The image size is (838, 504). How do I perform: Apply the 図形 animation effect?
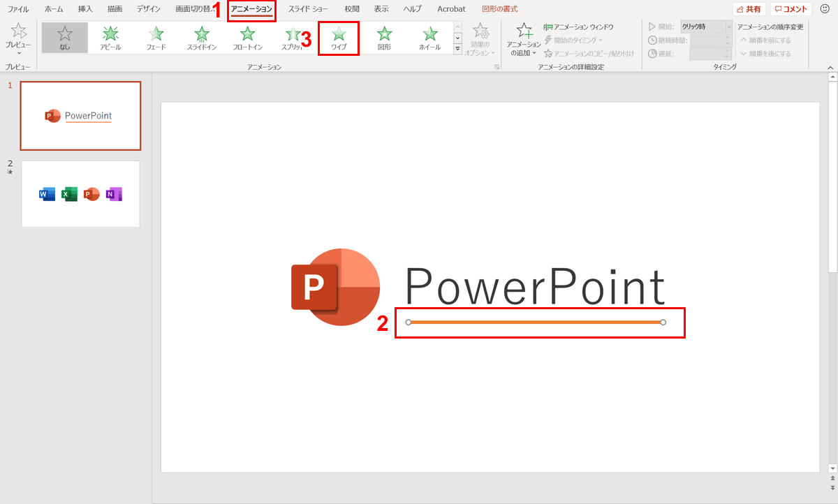384,38
